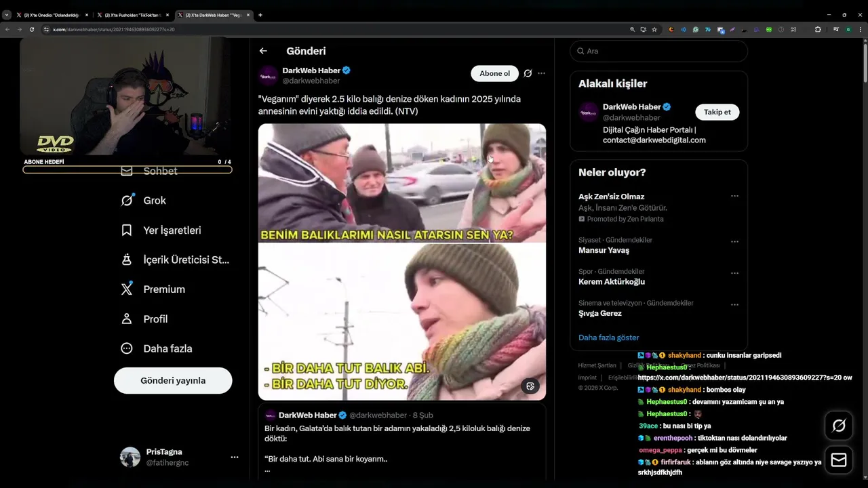Click DarkWeb Haber verified badge in post header

point(347,70)
